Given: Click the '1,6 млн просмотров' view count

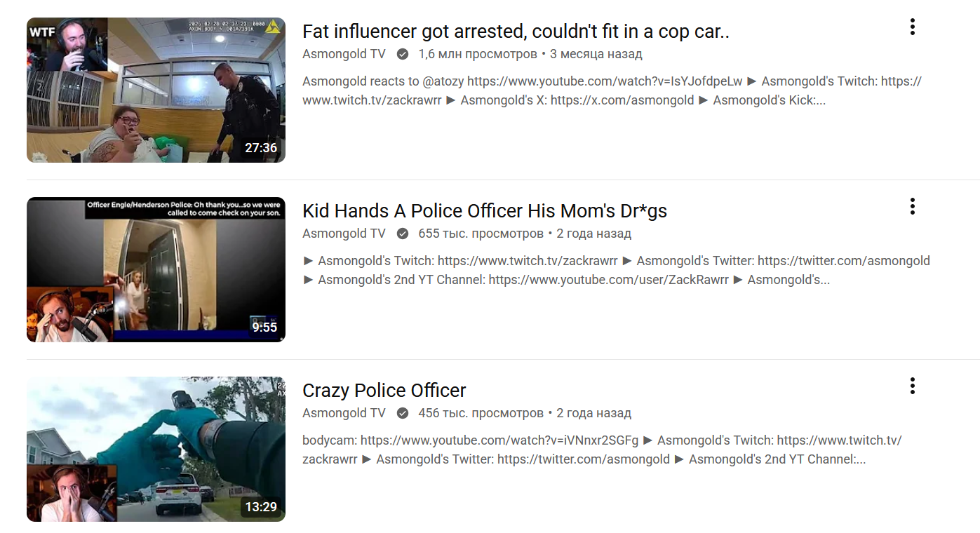Looking at the screenshot, I should tap(478, 54).
